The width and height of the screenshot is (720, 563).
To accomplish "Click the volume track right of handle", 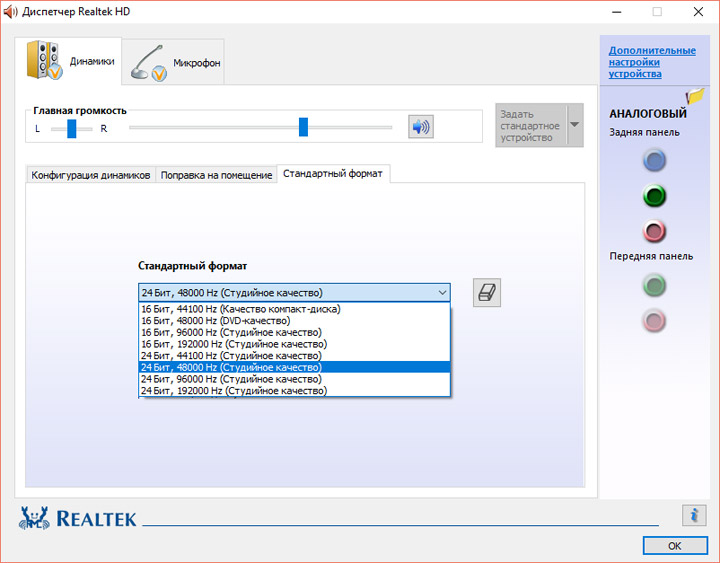I will [350, 127].
